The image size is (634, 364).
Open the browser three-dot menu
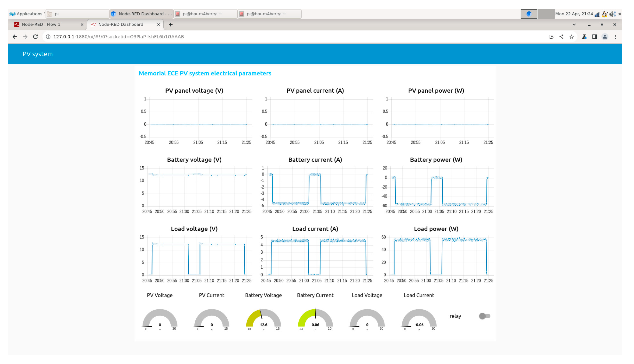615,37
